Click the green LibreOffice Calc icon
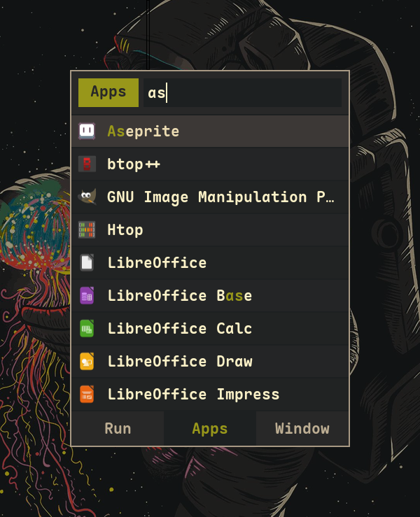The image size is (420, 517). 87,329
